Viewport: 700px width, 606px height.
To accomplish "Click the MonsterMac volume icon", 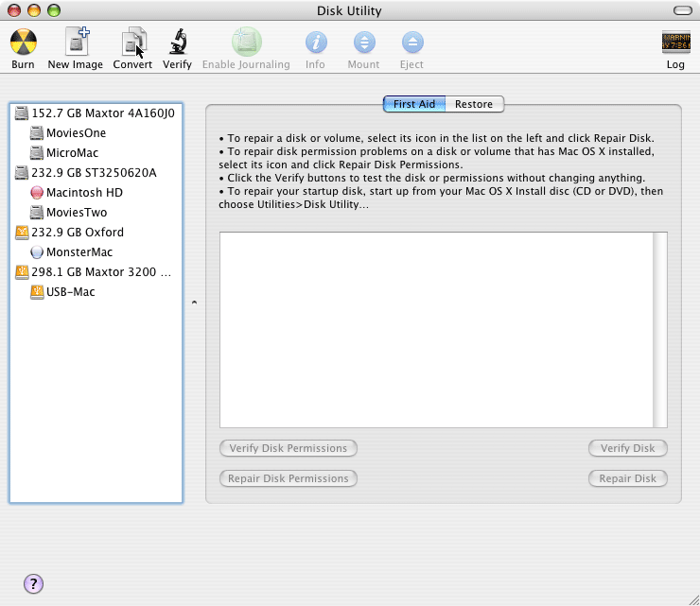I will pos(37,252).
